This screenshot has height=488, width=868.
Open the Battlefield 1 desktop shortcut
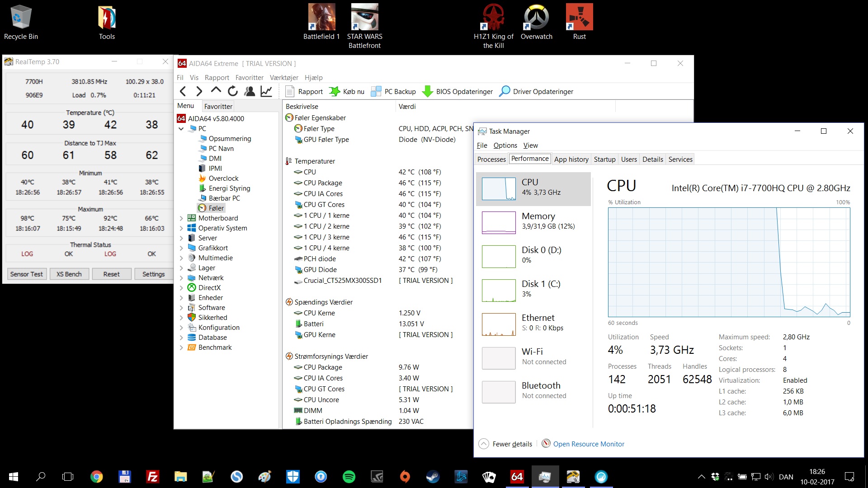pyautogui.click(x=321, y=22)
